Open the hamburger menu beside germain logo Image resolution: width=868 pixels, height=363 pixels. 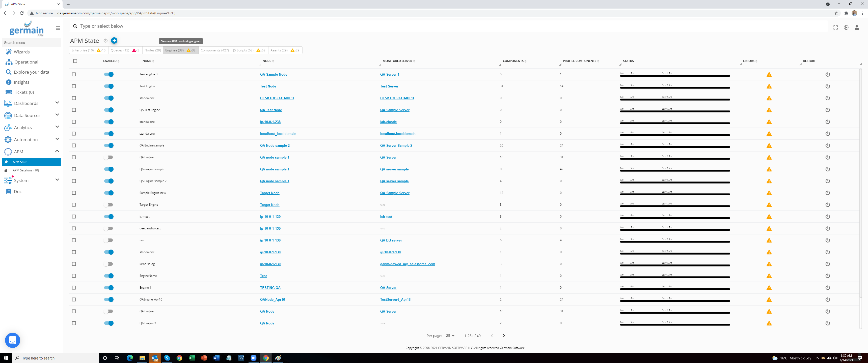point(58,28)
